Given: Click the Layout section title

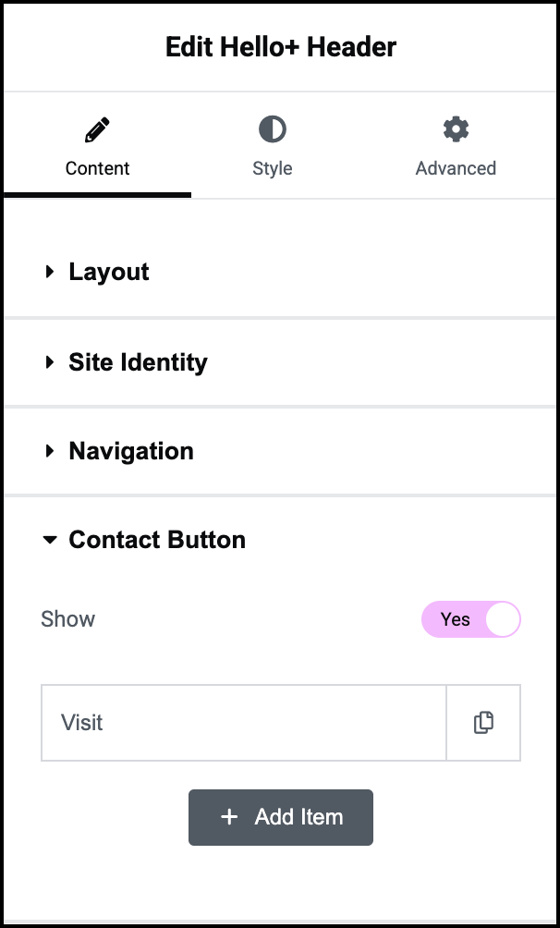Looking at the screenshot, I should coord(109,272).
